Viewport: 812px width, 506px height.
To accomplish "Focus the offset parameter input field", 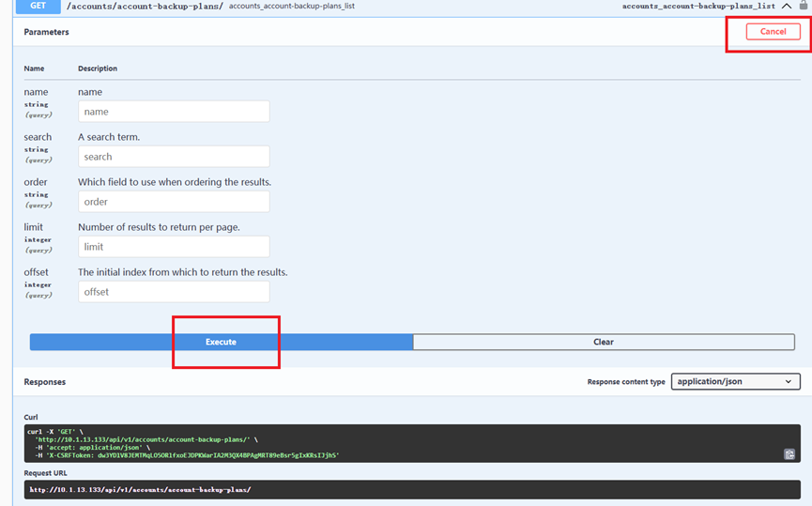I will tap(174, 292).
